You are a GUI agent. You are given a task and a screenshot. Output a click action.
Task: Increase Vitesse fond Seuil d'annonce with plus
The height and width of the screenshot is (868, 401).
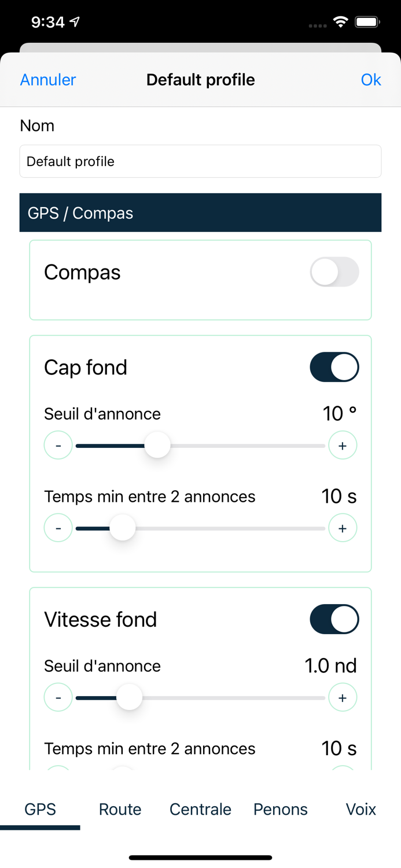(x=343, y=698)
